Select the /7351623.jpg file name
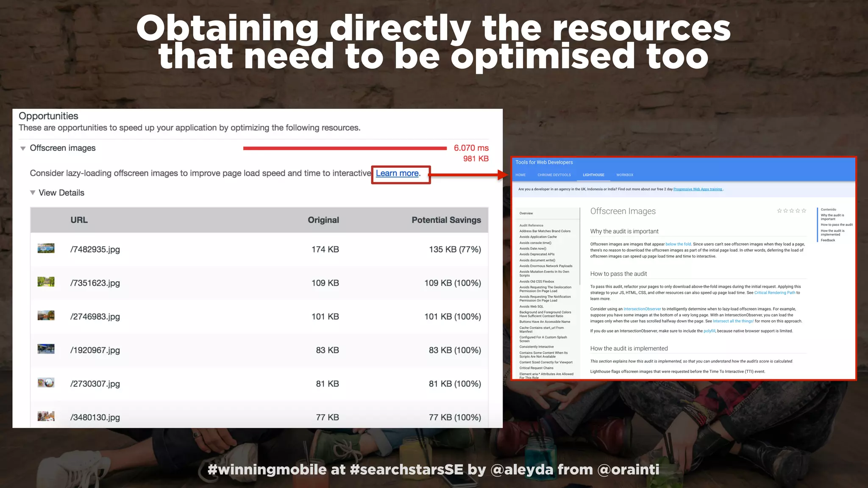 pos(95,283)
